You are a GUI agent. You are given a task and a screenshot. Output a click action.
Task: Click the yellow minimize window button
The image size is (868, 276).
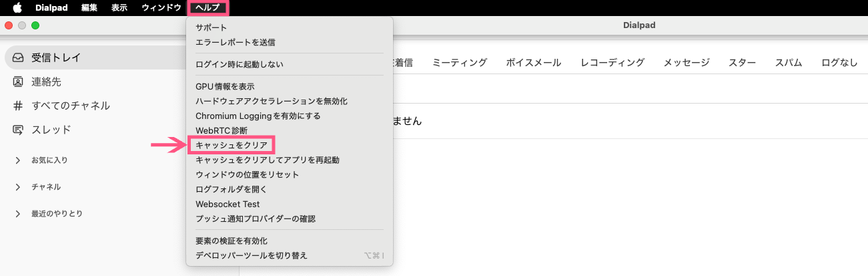[x=22, y=25]
